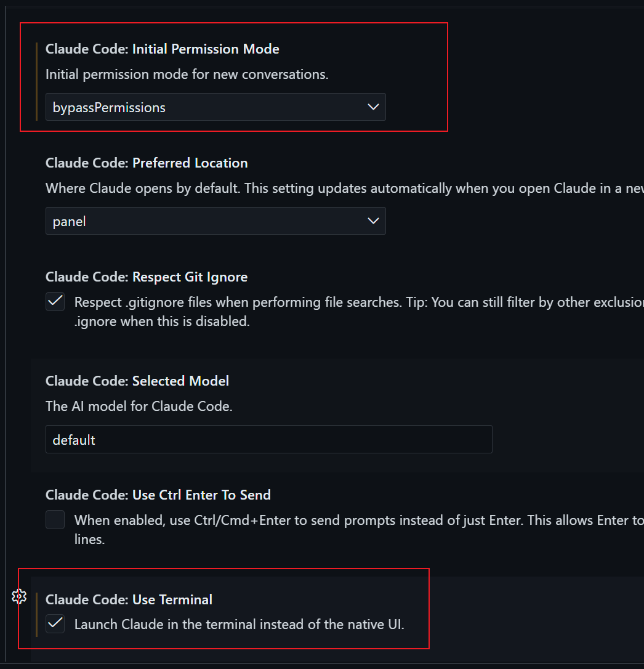Click the Respect Git Ignore setting title
Viewport: 644px width, 669px height.
click(x=147, y=277)
